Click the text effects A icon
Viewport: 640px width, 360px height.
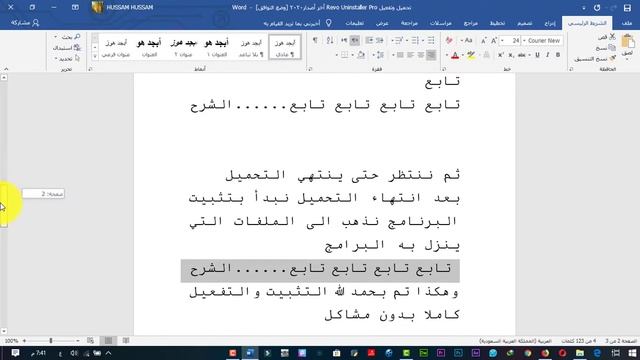(x=486, y=55)
